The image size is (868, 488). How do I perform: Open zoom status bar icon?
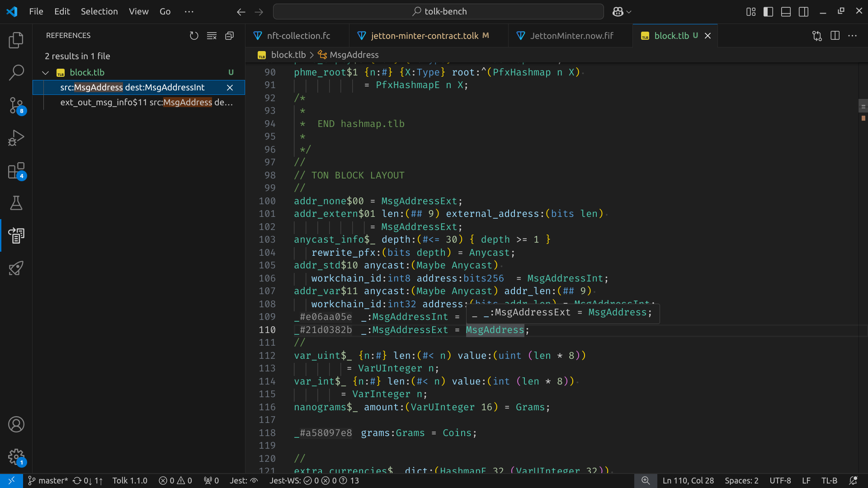pyautogui.click(x=646, y=481)
